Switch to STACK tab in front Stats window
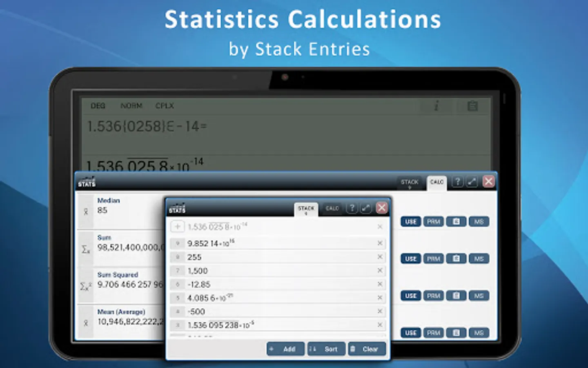Image resolution: width=588 pixels, height=368 pixels. click(x=306, y=209)
